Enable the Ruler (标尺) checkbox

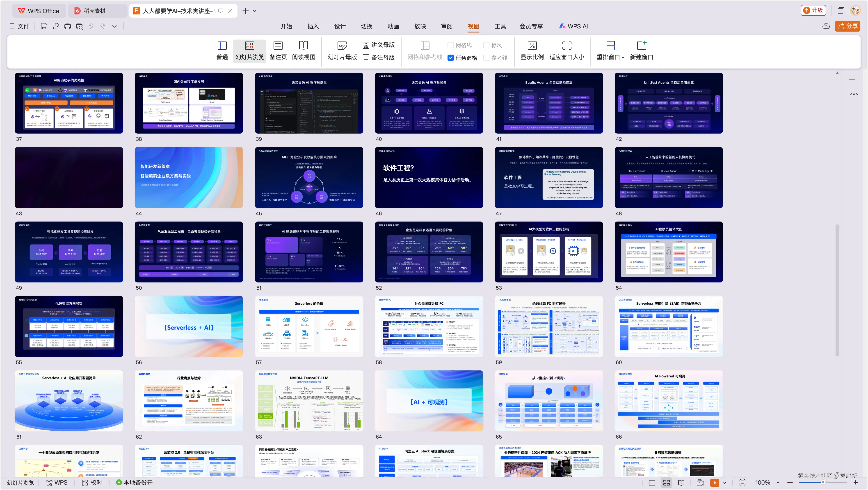486,45
